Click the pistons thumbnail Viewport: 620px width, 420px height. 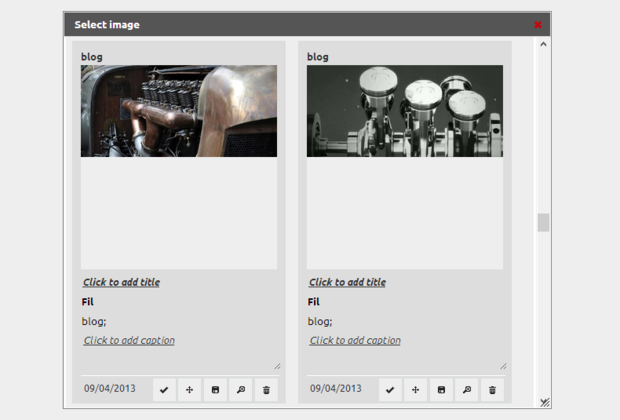(x=405, y=111)
